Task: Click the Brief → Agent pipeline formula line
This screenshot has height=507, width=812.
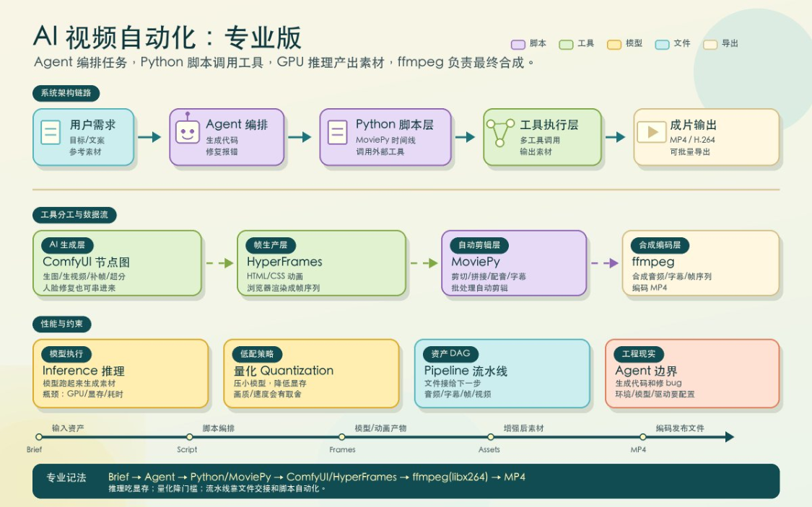Action: pyautogui.click(x=317, y=477)
